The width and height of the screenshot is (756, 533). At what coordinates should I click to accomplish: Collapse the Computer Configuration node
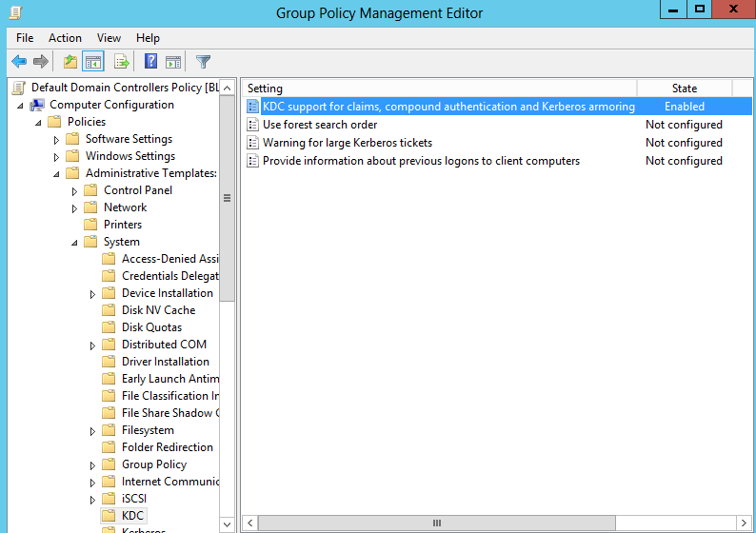pyautogui.click(x=20, y=106)
